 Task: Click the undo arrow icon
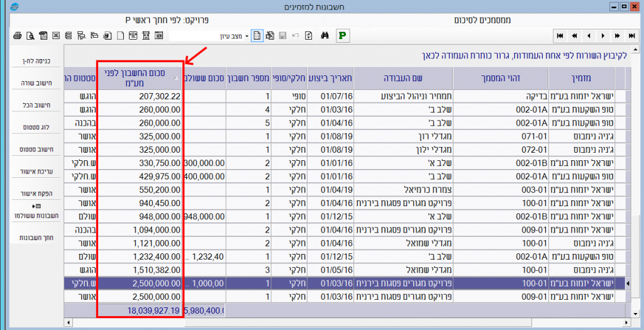click(296, 36)
